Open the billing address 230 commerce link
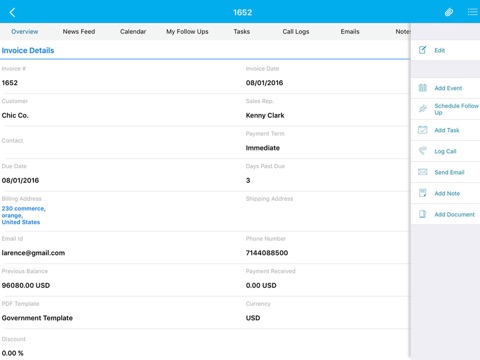 click(x=23, y=215)
